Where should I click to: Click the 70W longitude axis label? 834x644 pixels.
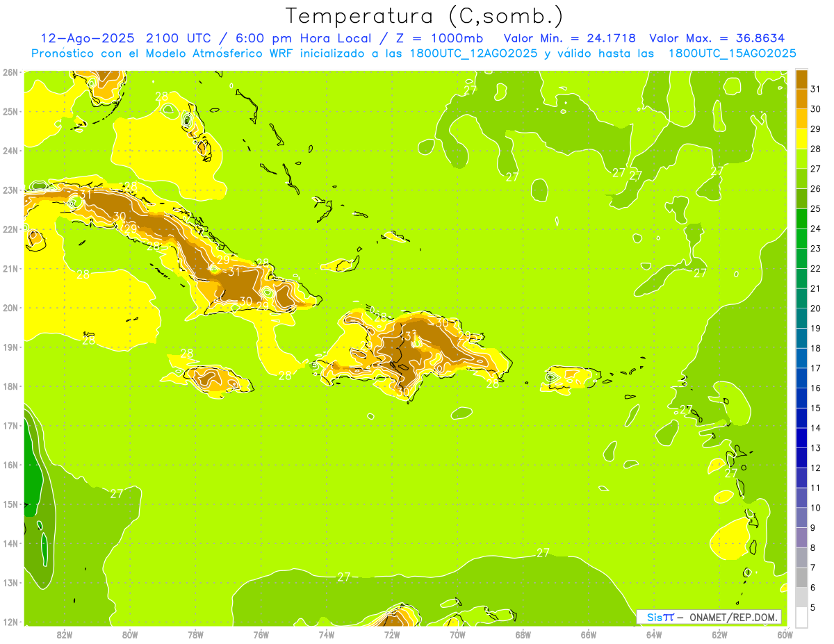(457, 634)
